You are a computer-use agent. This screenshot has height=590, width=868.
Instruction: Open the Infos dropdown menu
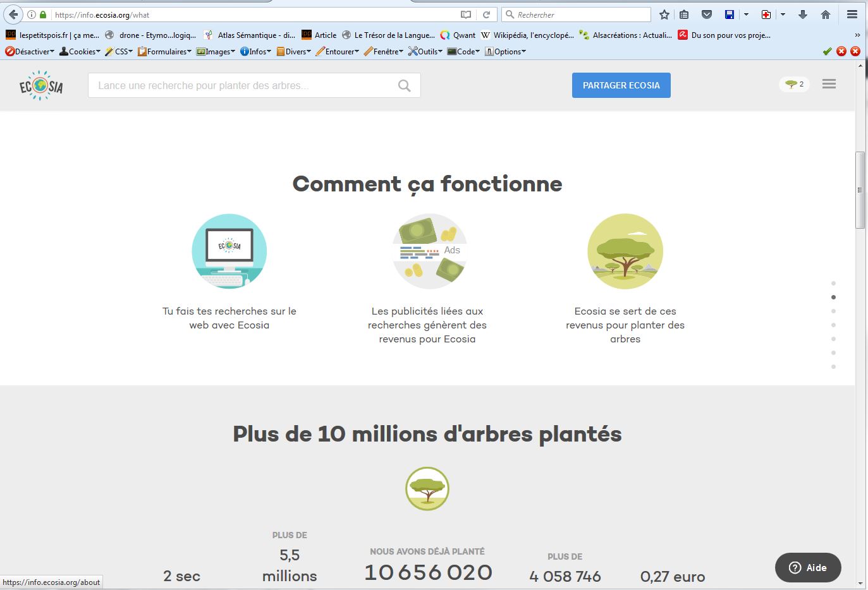point(255,52)
